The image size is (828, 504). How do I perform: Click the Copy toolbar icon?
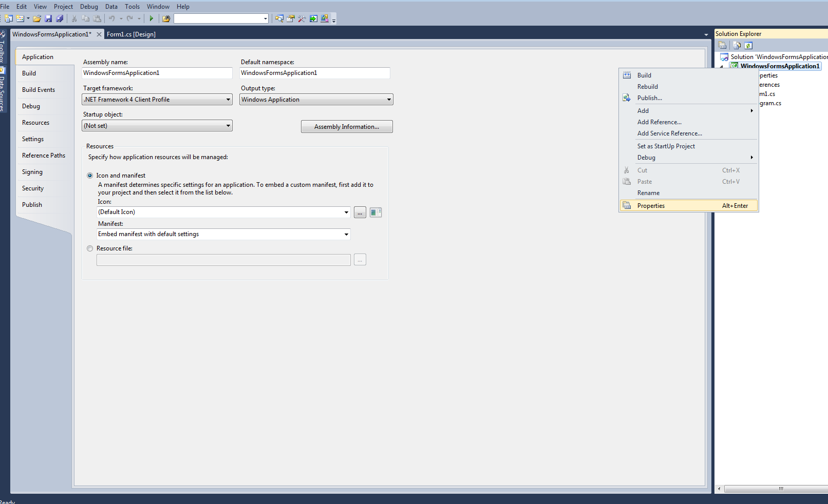[86, 18]
